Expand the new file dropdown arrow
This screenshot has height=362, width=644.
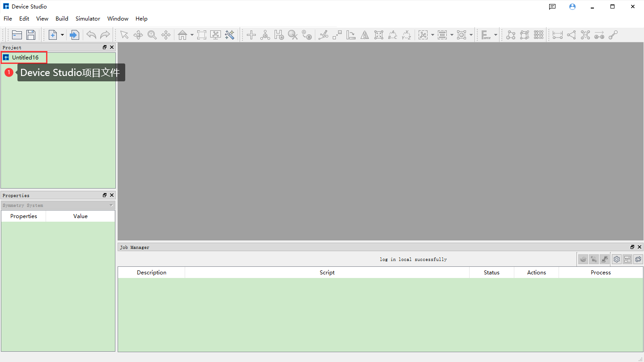pos(62,35)
